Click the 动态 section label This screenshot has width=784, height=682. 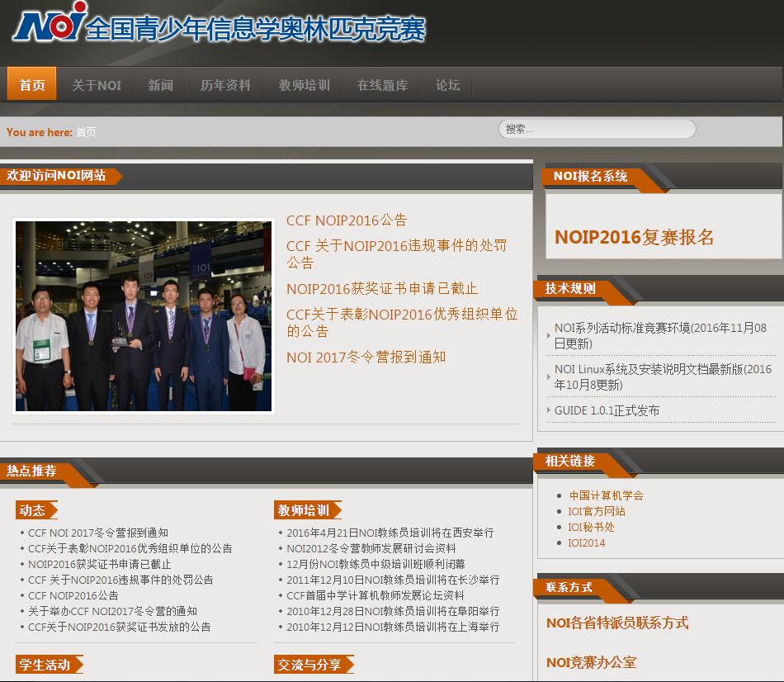36,510
